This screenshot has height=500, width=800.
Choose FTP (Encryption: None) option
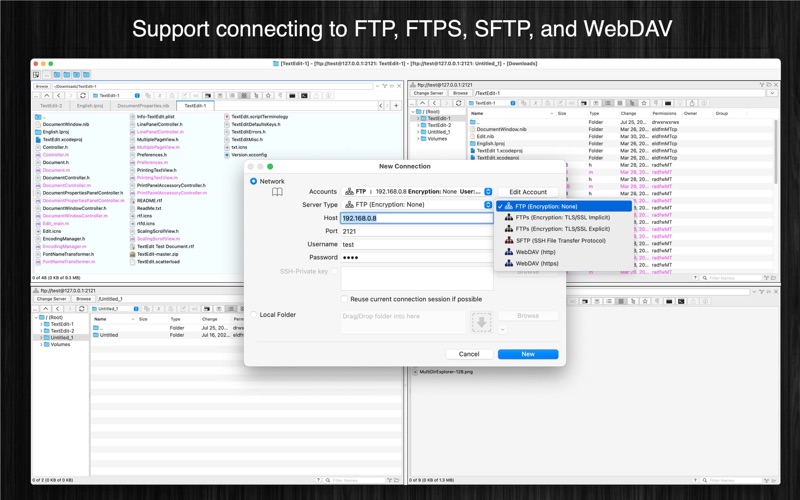click(564, 206)
